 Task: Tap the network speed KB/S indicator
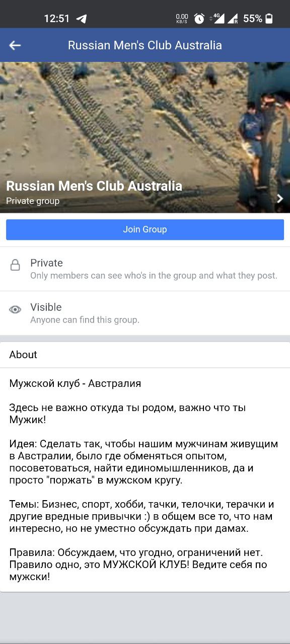(182, 19)
